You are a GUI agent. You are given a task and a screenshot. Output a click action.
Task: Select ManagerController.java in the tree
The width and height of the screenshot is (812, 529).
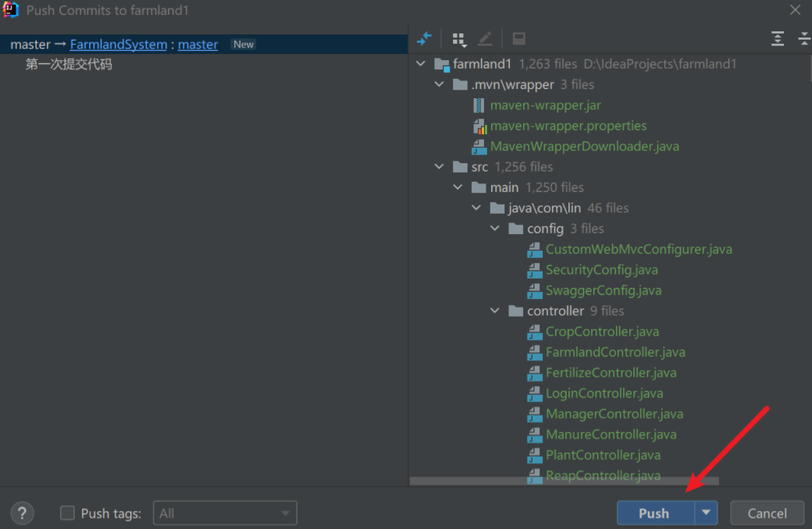tap(614, 414)
